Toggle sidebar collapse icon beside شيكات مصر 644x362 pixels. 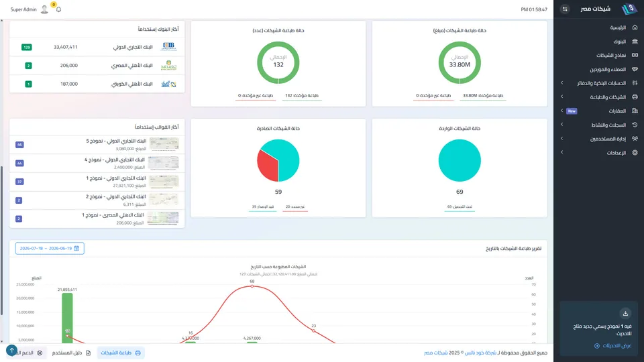[565, 9]
